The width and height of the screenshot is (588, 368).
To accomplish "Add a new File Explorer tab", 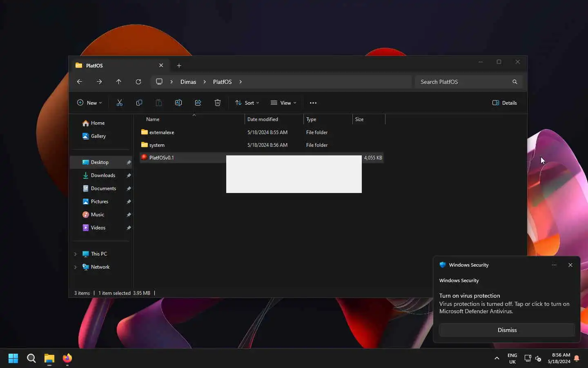I will (x=179, y=65).
